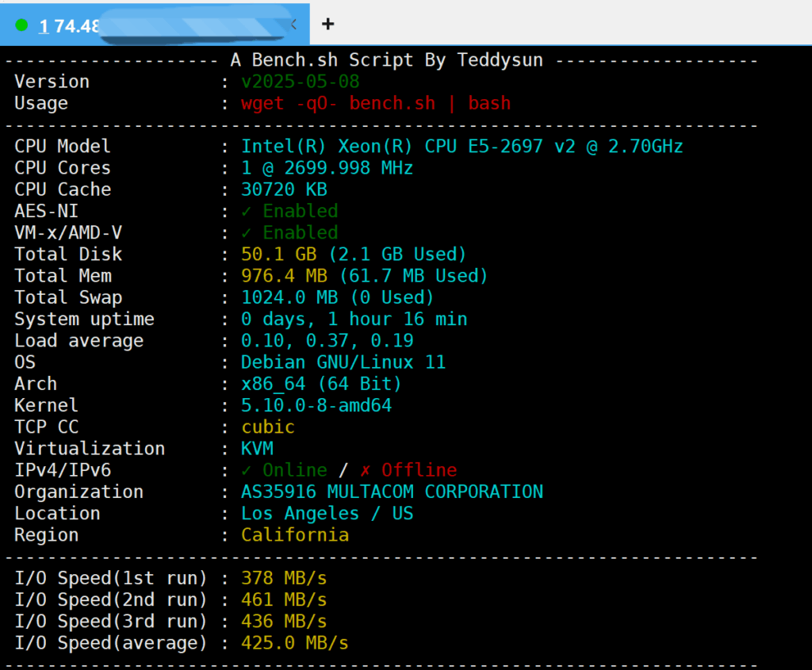This screenshot has width=812, height=670.
Task: Click the IPv4 Online green checkmark
Action: pyautogui.click(x=247, y=470)
